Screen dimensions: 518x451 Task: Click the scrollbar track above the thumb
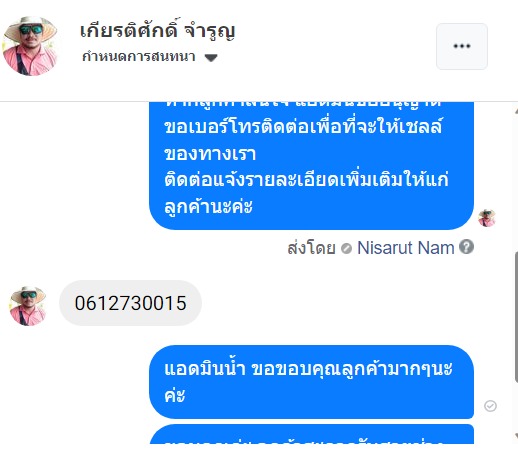516,183
